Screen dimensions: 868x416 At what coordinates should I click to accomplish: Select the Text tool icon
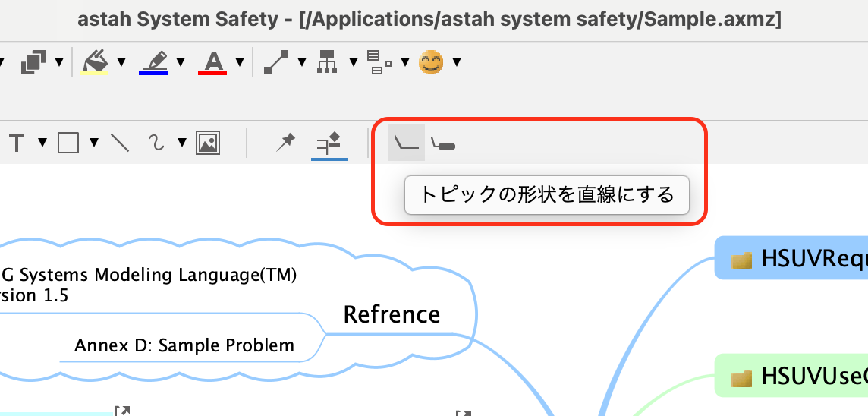click(17, 143)
